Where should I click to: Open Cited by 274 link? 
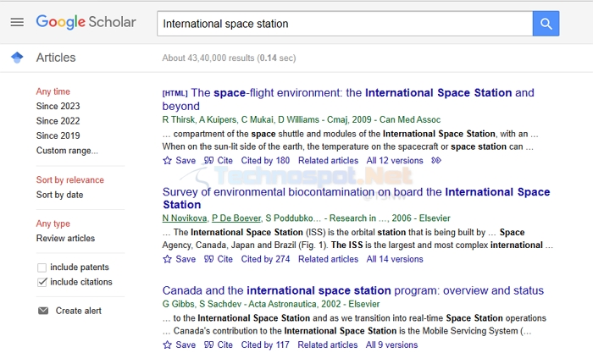pos(265,259)
